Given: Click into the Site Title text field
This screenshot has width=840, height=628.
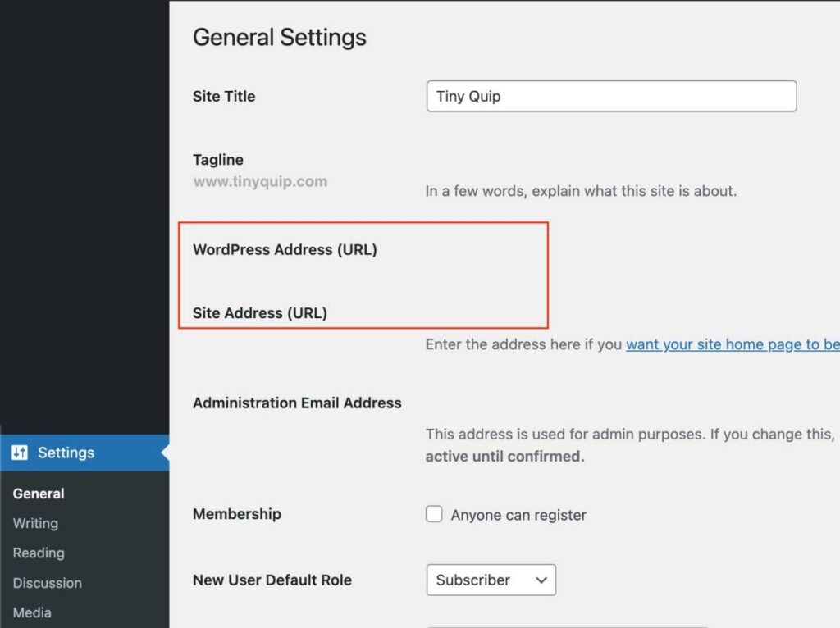Looking at the screenshot, I should coord(611,96).
